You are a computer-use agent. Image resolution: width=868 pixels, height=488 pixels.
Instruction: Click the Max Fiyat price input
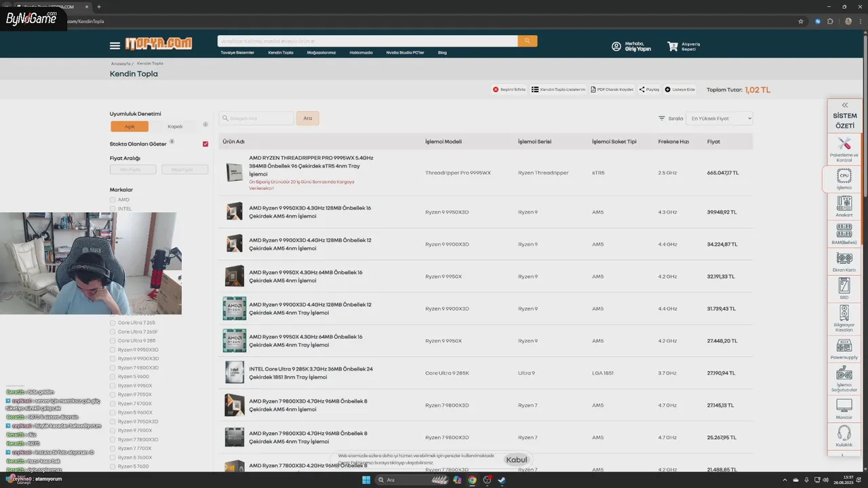(x=184, y=169)
